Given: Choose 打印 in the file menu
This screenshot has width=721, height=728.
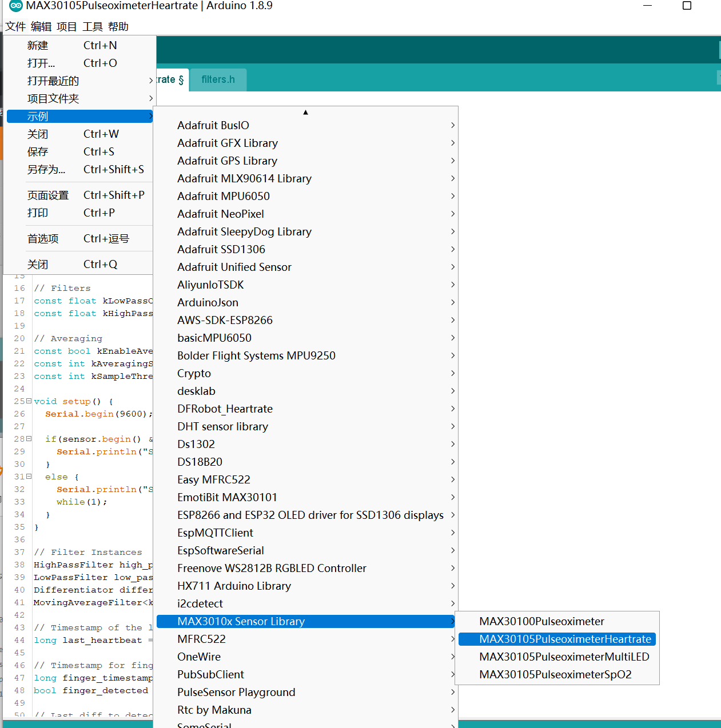Looking at the screenshot, I should [80, 213].
